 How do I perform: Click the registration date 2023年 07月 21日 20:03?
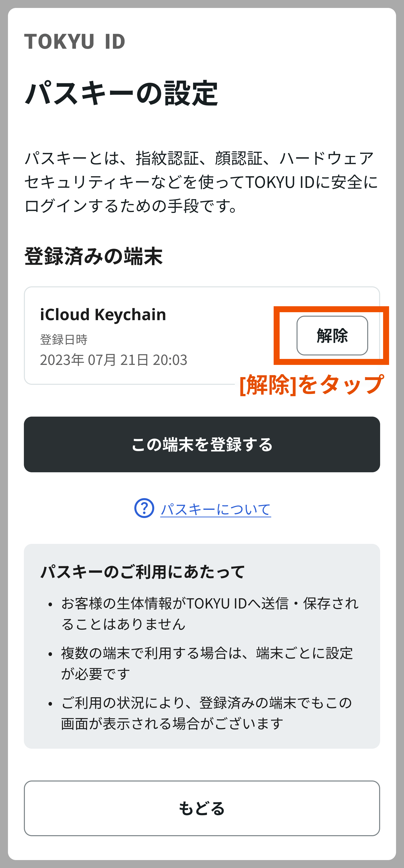[x=114, y=360]
